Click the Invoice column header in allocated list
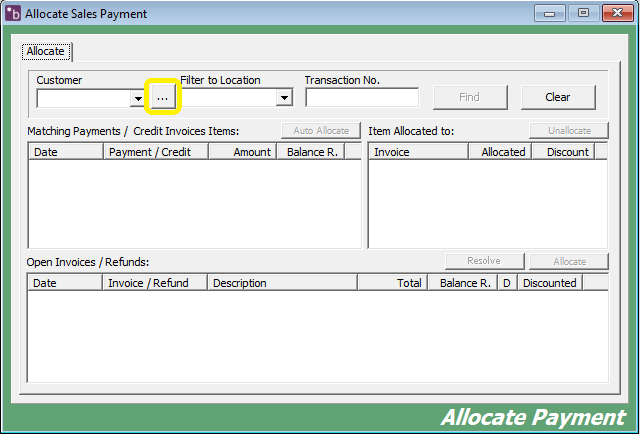Viewport: 640px width, 434px height. click(418, 152)
